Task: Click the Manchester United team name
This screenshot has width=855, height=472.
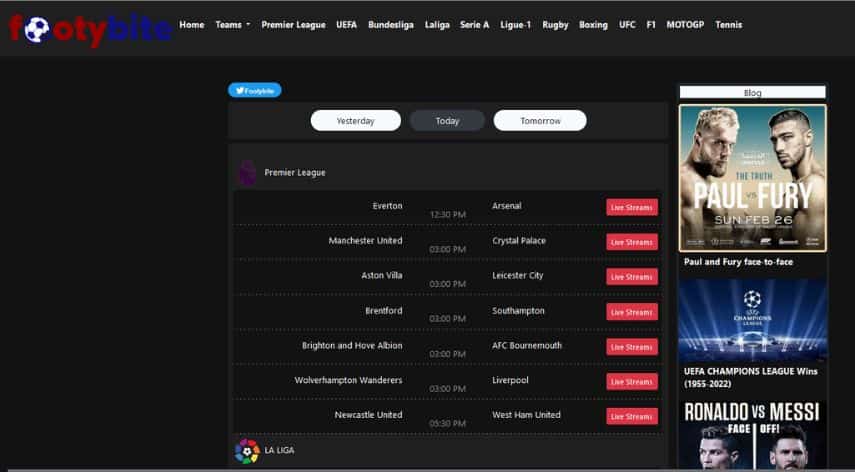Action: point(365,241)
